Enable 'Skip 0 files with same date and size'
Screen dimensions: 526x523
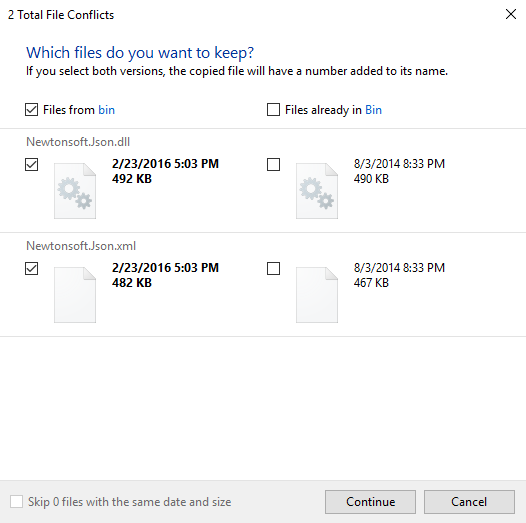tap(16, 502)
